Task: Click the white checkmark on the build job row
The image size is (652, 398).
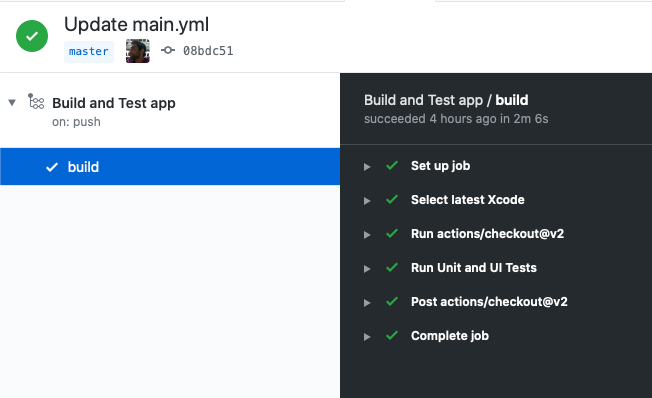Action: coord(52,167)
